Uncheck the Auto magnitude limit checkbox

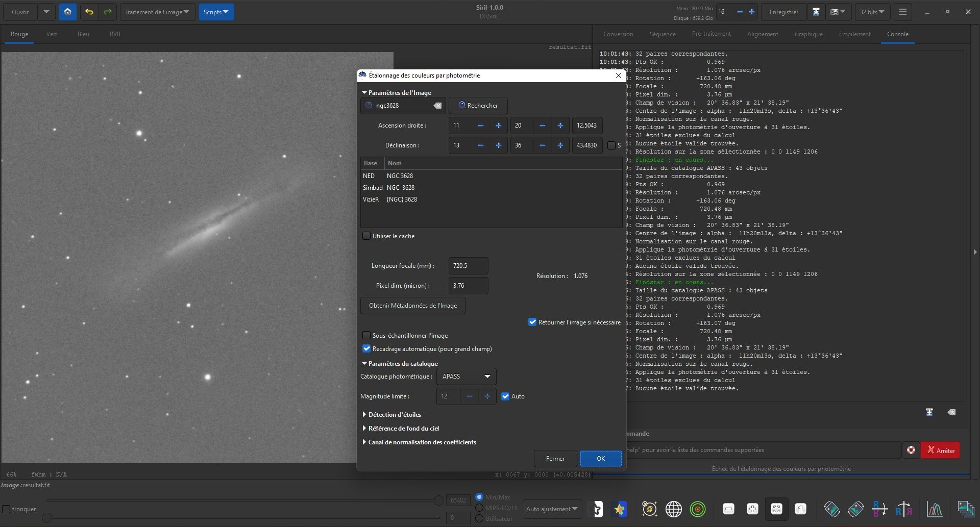pos(505,396)
